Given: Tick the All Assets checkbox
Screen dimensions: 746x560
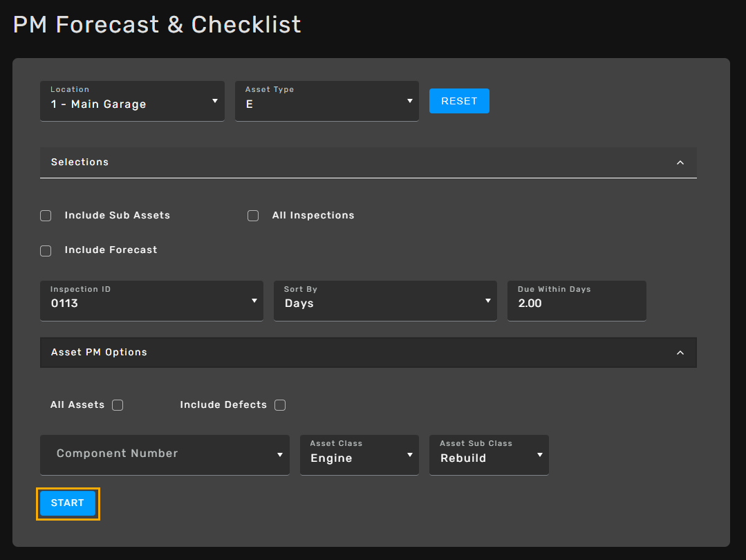Looking at the screenshot, I should point(118,405).
